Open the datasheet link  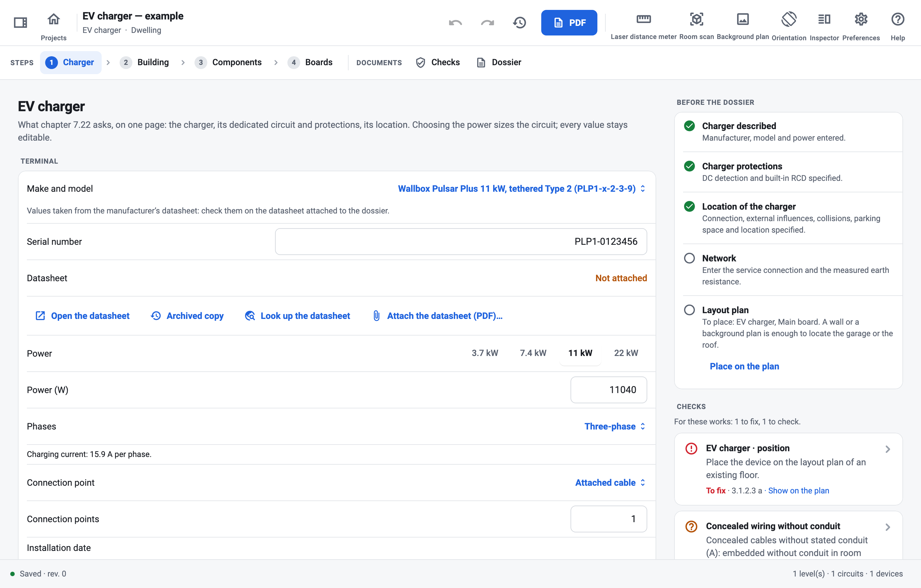coord(83,316)
